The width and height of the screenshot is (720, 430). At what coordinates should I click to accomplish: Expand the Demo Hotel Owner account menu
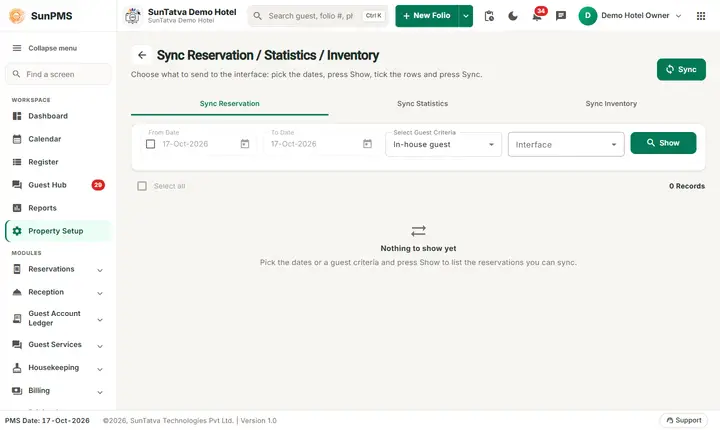(x=678, y=16)
